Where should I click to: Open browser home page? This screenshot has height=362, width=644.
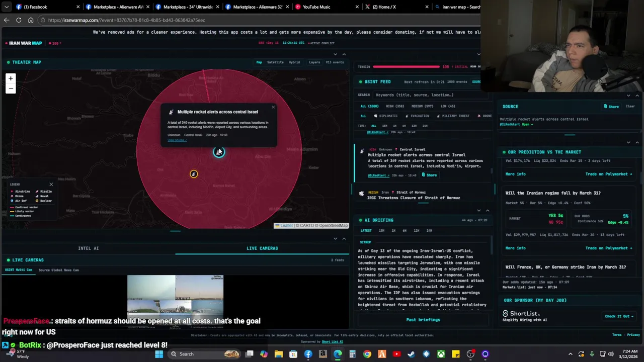[31, 20]
